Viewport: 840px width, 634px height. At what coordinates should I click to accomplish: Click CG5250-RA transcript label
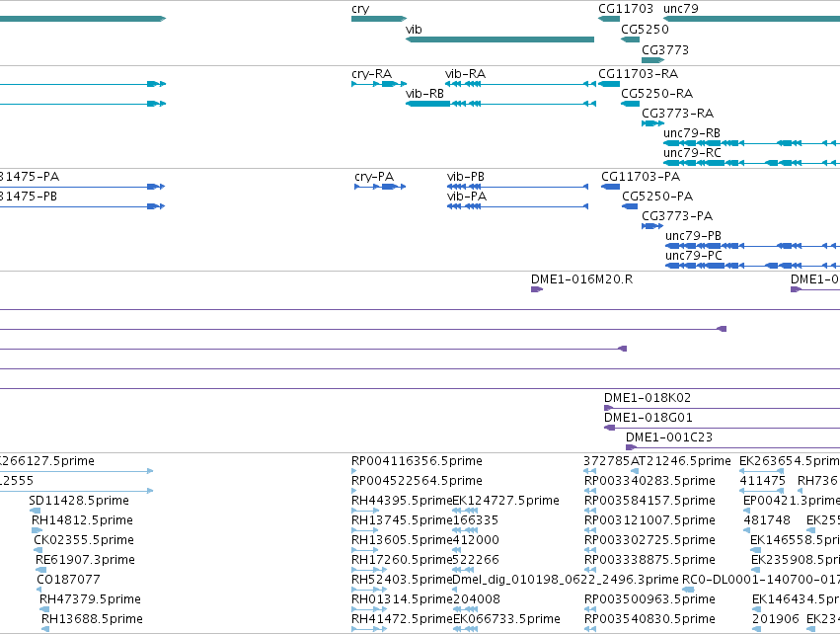click(x=656, y=94)
